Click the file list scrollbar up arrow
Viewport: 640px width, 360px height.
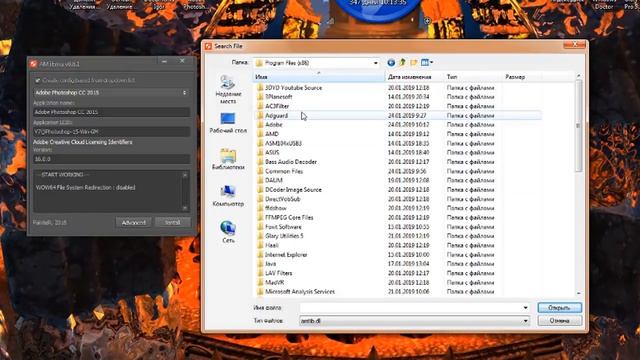pyautogui.click(x=578, y=76)
